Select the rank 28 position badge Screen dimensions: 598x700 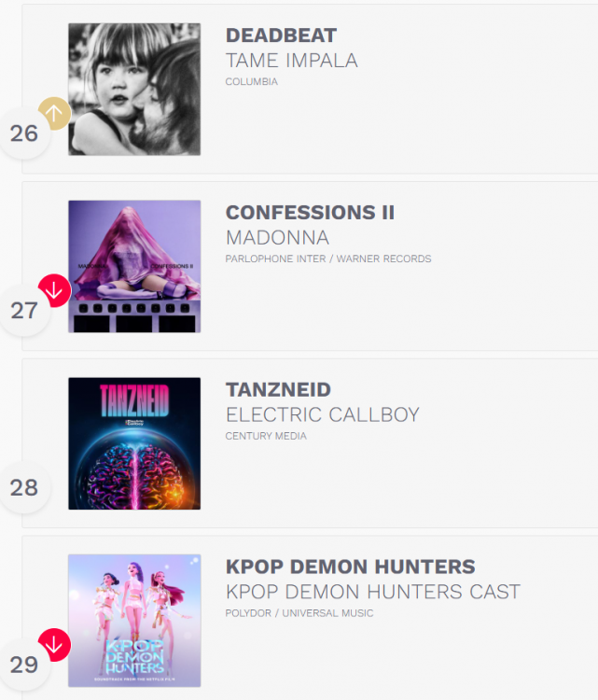[24, 487]
